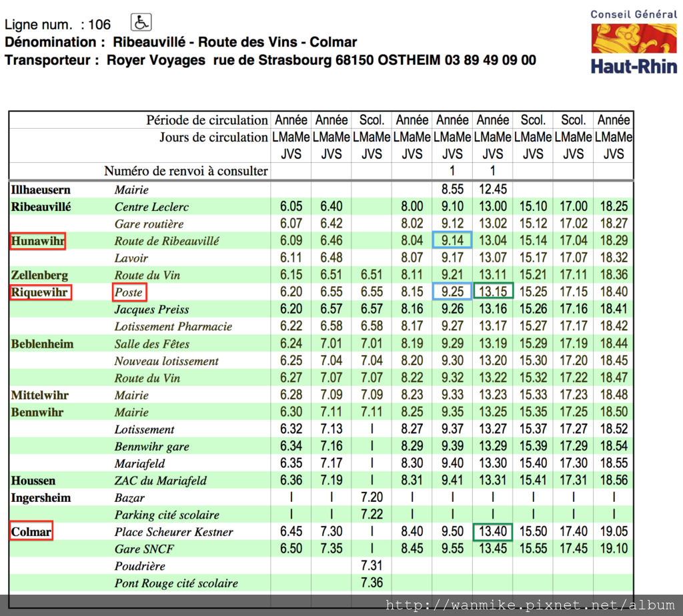Screen dimensions: 683x616
Task: Click the Gare routière stop
Action: 149,224
